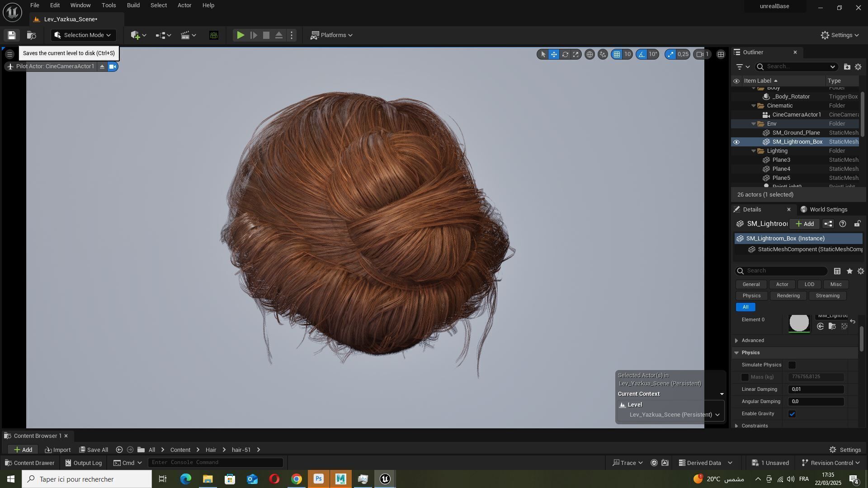Open the viewport hamburger options menu
The height and width of the screenshot is (488, 868).
[9, 55]
